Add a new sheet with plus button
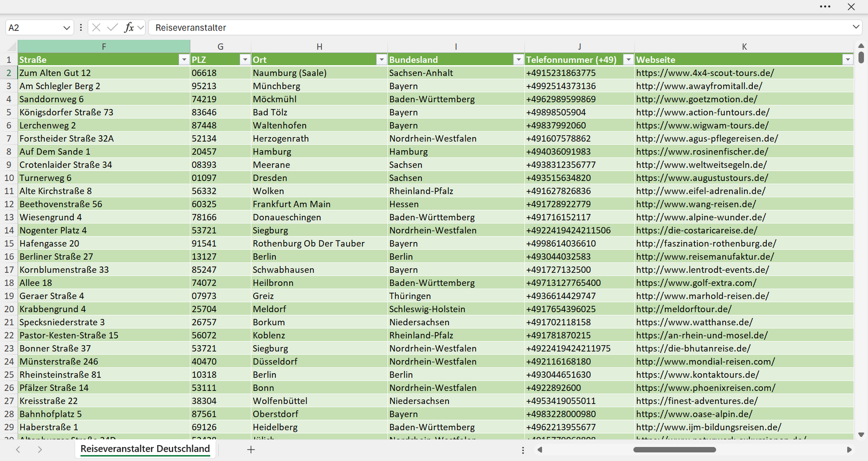 click(x=251, y=449)
